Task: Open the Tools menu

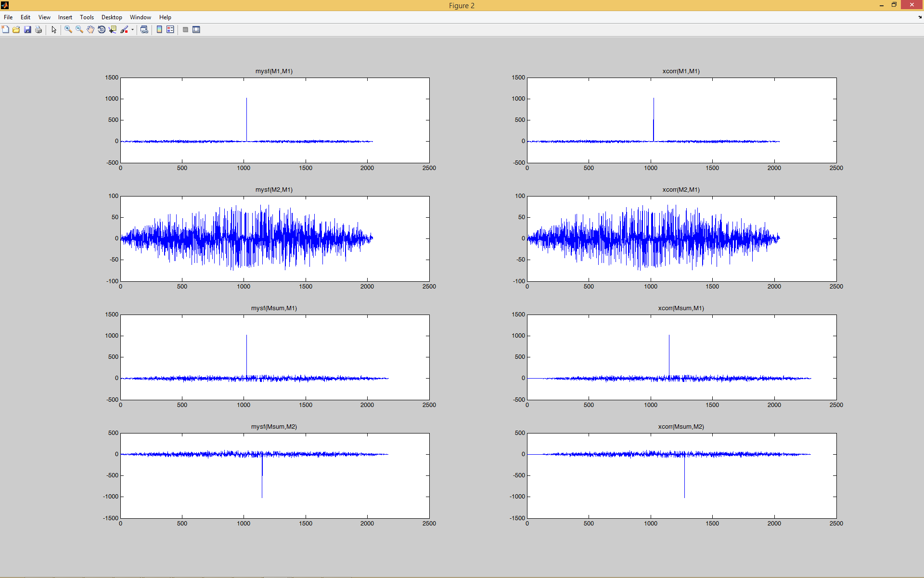Action: 87,17
